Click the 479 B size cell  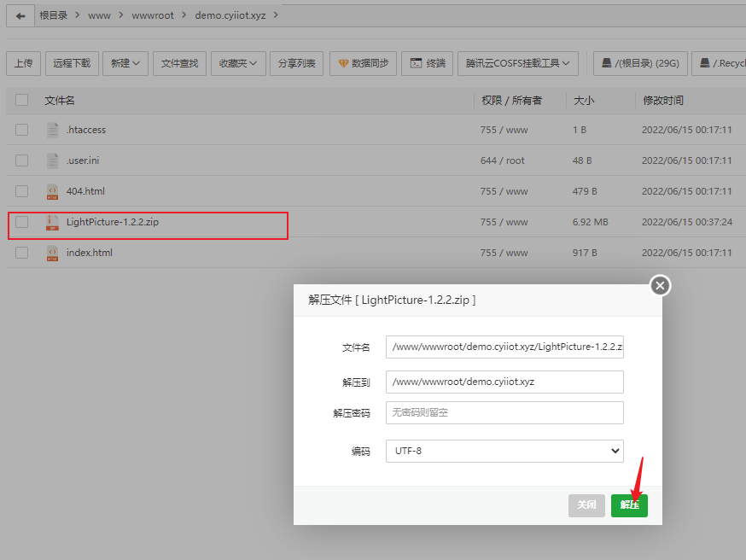coord(584,191)
